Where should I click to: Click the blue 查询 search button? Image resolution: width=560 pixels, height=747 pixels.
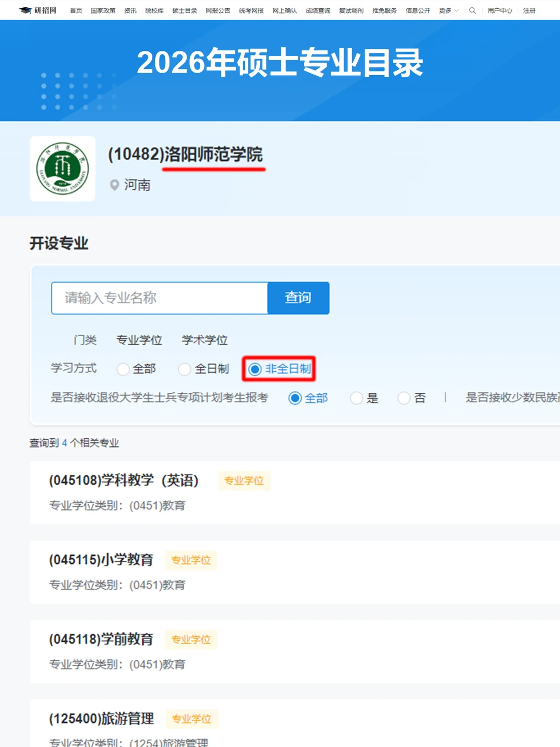[x=298, y=298]
